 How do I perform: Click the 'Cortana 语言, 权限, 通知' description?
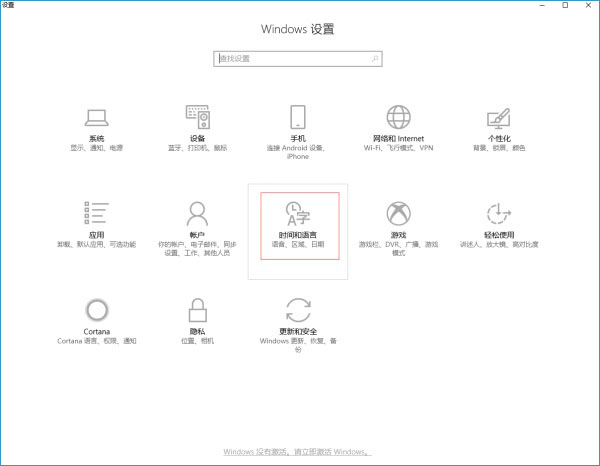(x=97, y=341)
